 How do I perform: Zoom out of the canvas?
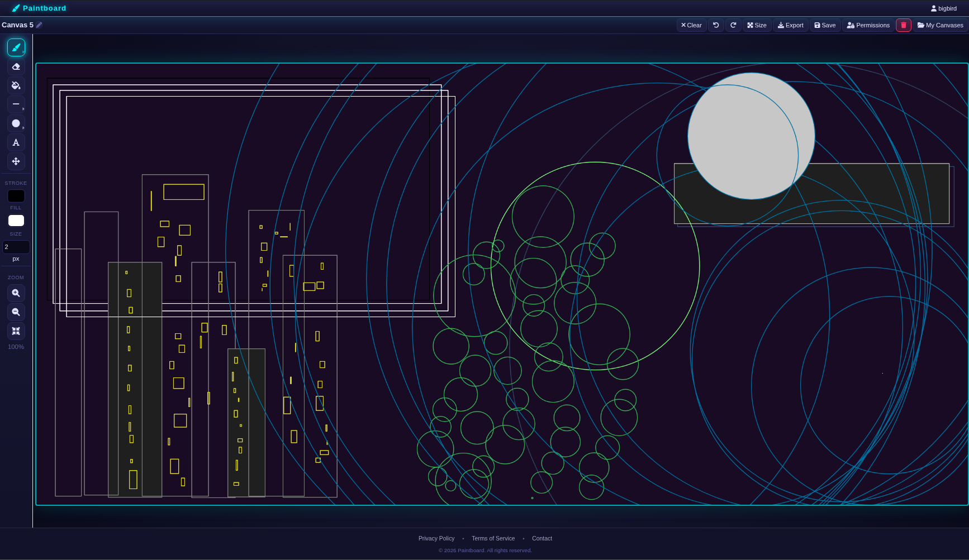click(x=16, y=312)
